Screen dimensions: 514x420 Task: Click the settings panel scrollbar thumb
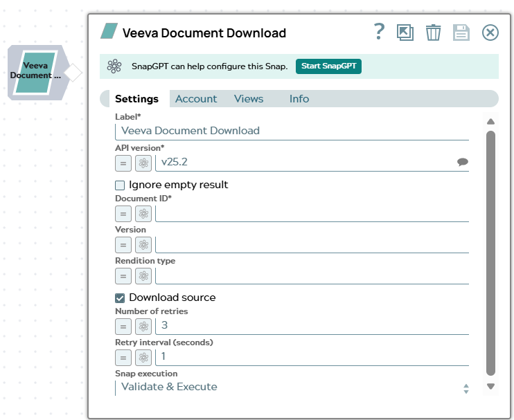(490, 253)
